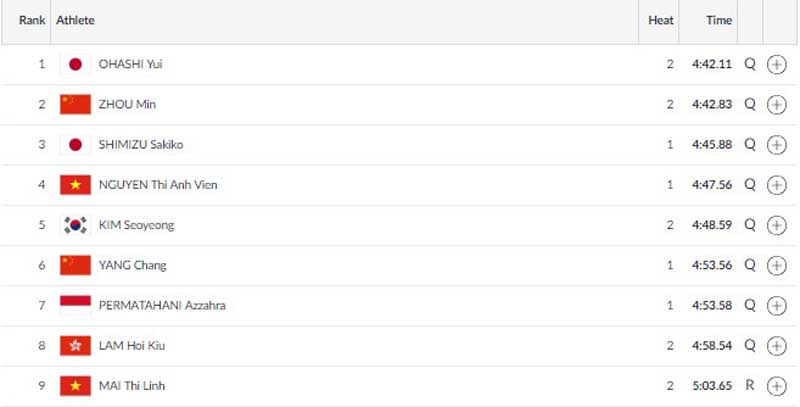The image size is (800, 407).
Task: Expand plus icon for ZHOU Min
Action: (x=776, y=104)
